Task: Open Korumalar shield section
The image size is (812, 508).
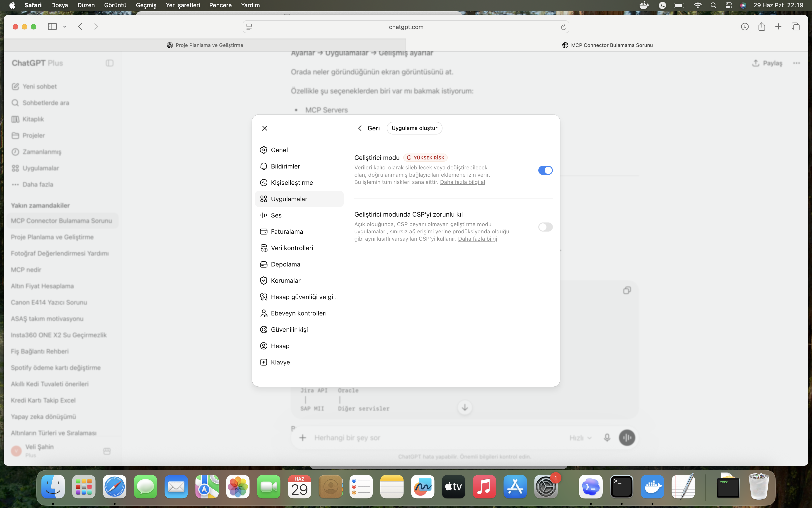Action: coord(299,281)
